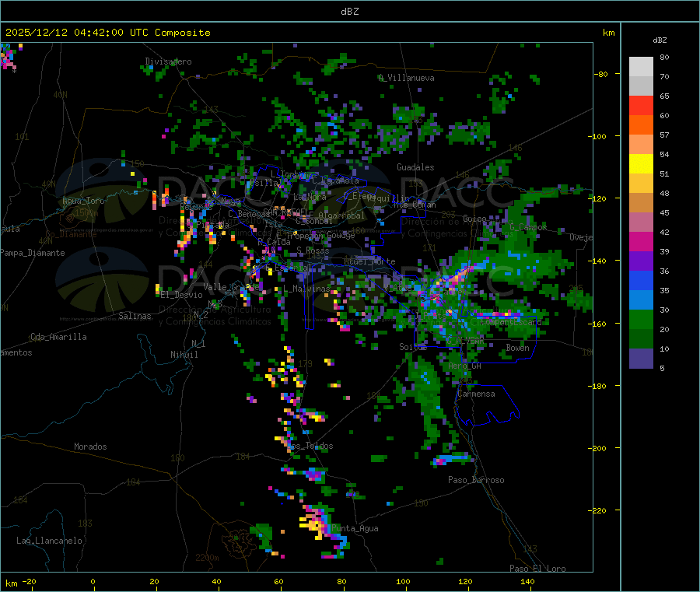Viewport: 700px width, 592px height.
Task: Click the La_Nora map label
Action: point(310,197)
